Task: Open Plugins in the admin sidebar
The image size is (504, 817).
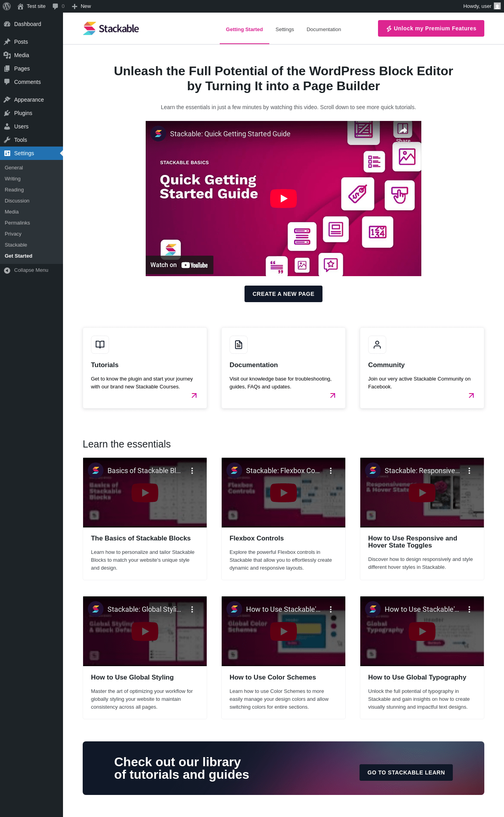Action: [31, 113]
